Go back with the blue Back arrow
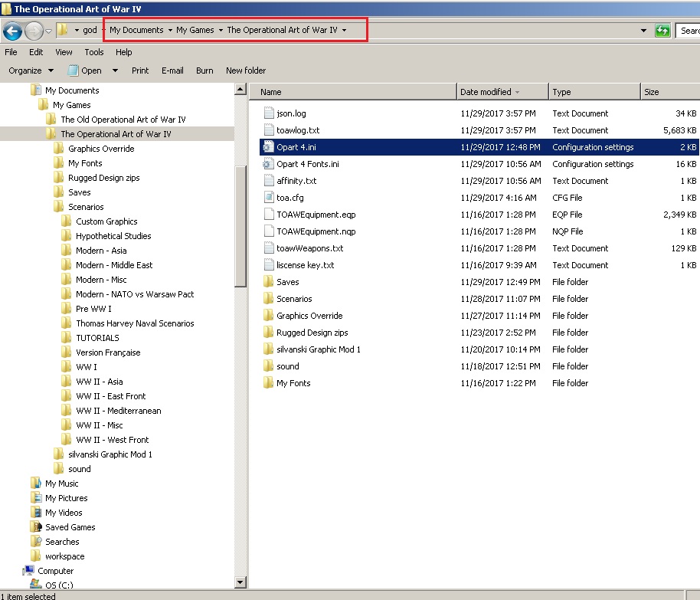 [12, 31]
